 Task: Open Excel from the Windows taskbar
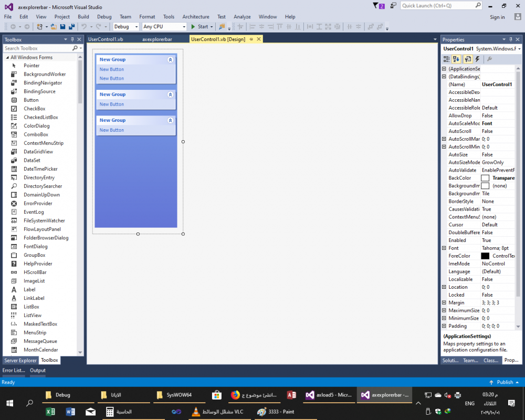pyautogui.click(x=50, y=412)
